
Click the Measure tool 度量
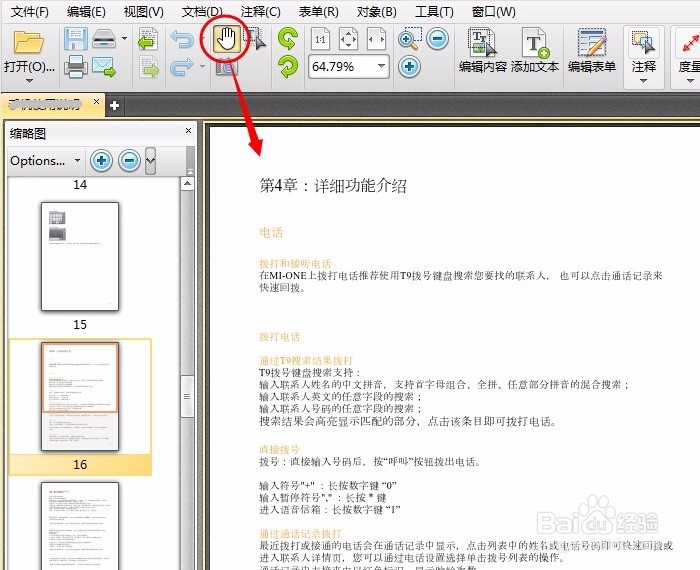tap(688, 50)
